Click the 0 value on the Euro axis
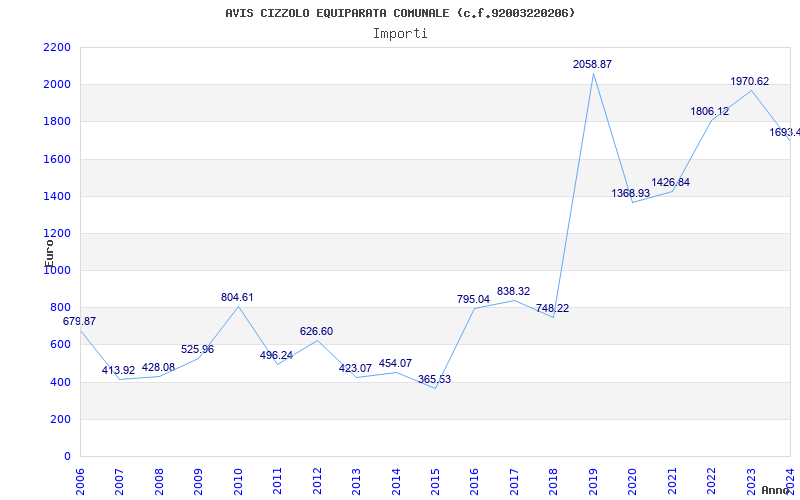Viewport: 800px width, 500px height. pos(67,457)
